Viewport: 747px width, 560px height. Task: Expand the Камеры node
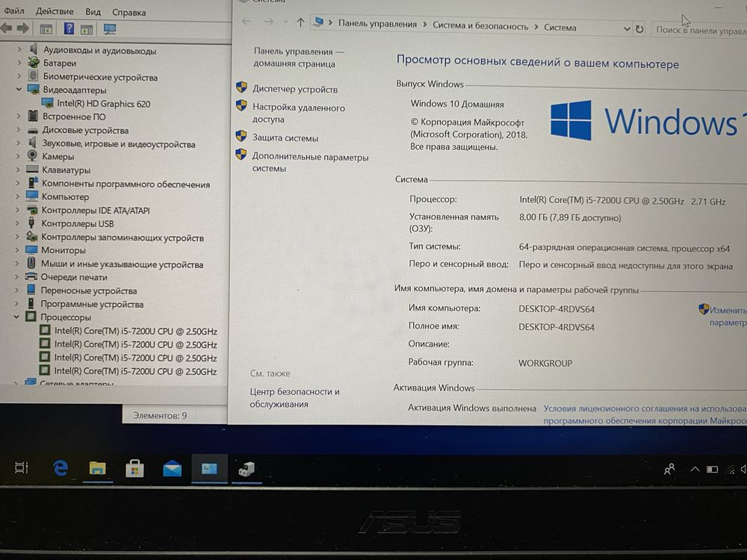pyautogui.click(x=18, y=156)
